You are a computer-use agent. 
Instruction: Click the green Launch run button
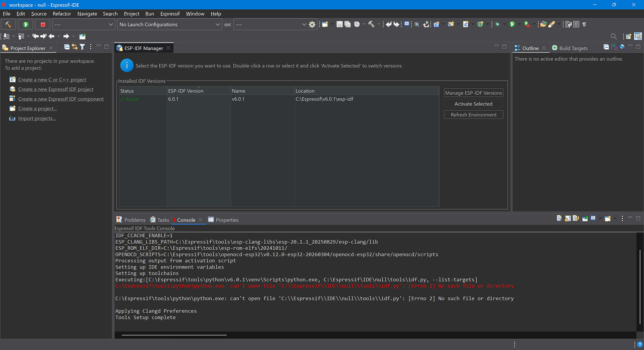(x=25, y=24)
